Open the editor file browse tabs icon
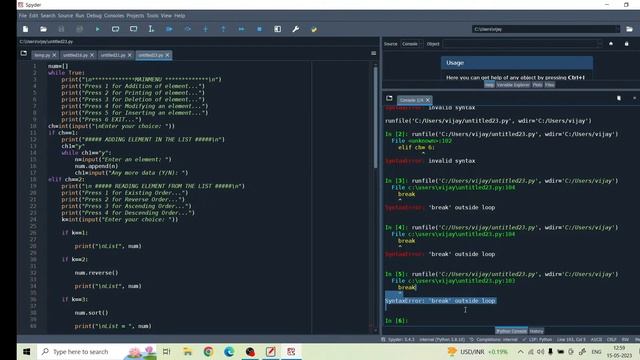Screen dimensions: 640x360 pyautogui.click(x=24, y=53)
